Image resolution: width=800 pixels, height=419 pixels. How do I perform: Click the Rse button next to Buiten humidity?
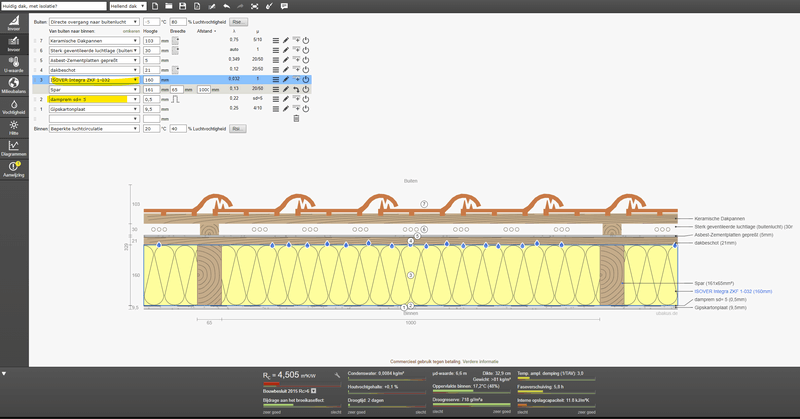point(239,21)
